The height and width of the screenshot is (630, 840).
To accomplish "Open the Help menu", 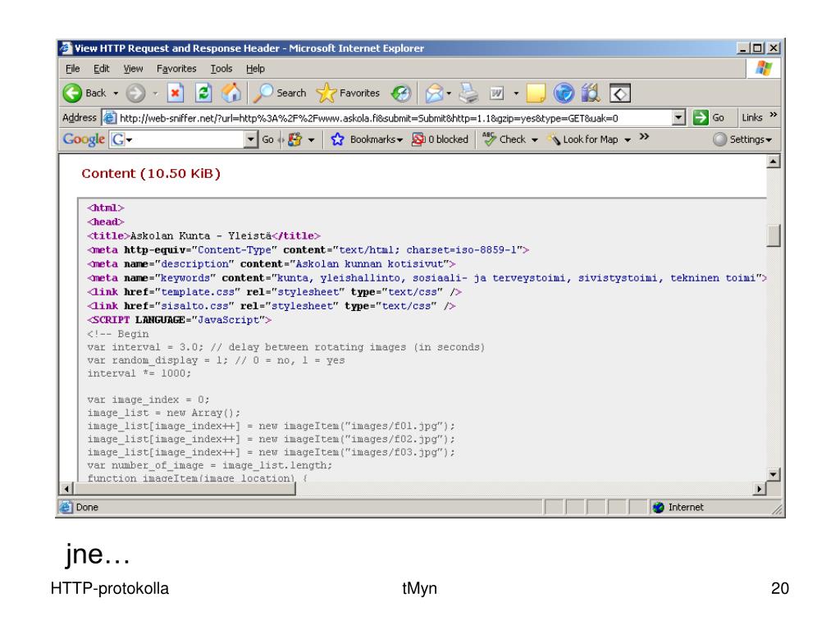I will point(256,69).
